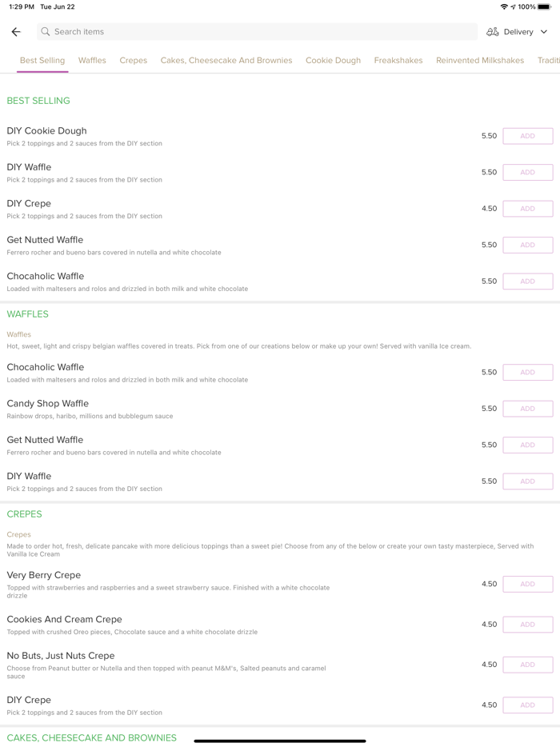Expand the Delivery dropdown chevron
Viewport: 560px width, 747px height.
pos(544,32)
